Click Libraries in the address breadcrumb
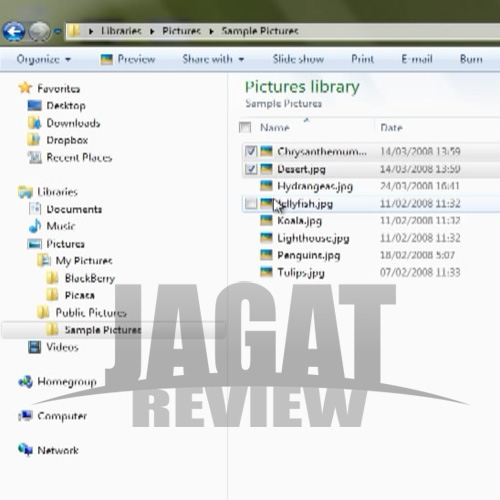 [x=121, y=31]
